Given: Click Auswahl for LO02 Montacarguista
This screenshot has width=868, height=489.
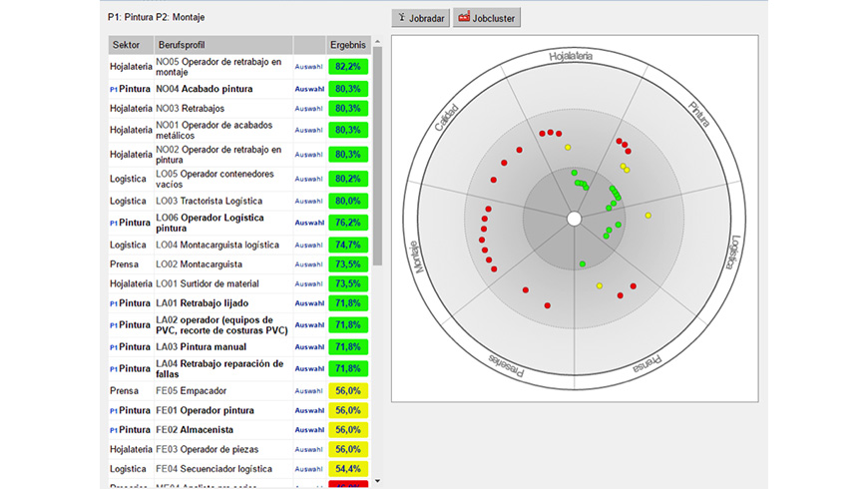Looking at the screenshot, I should [309, 264].
